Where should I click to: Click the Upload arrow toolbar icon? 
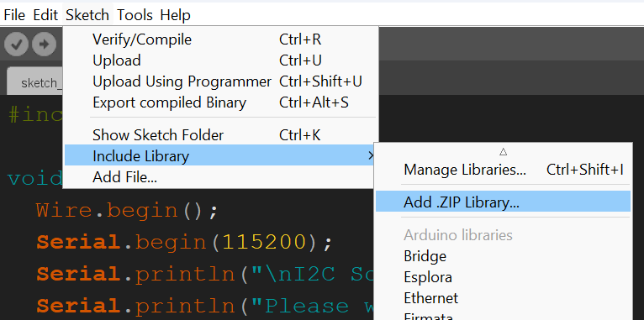[44, 44]
